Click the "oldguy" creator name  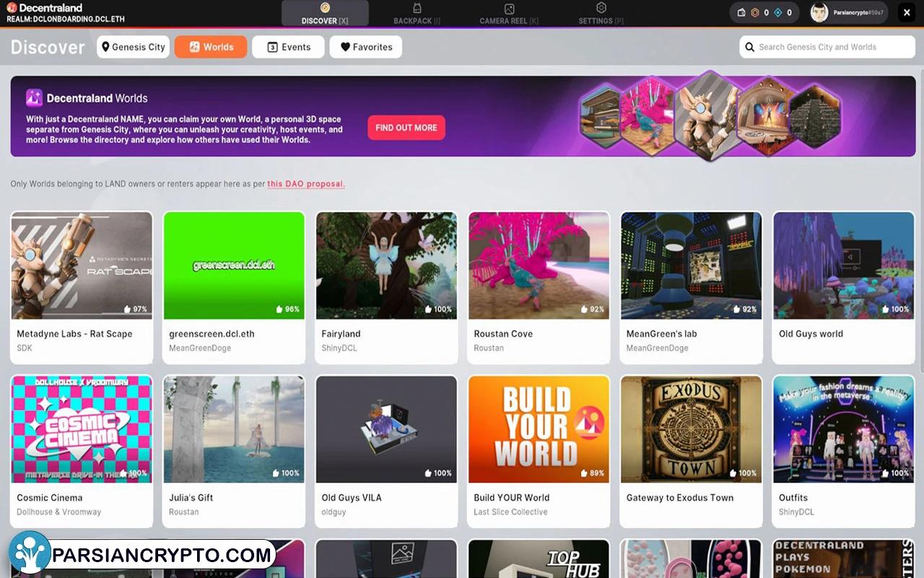click(x=334, y=512)
